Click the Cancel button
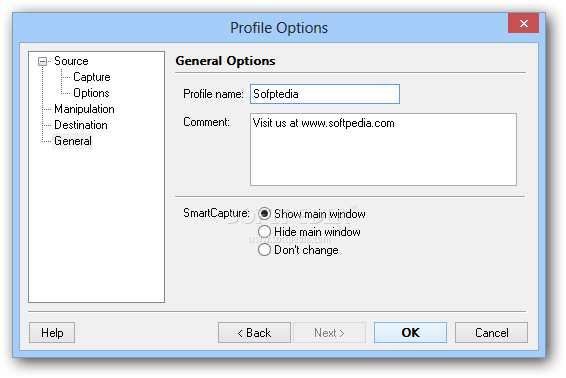This screenshot has height=378, width=566. [491, 333]
